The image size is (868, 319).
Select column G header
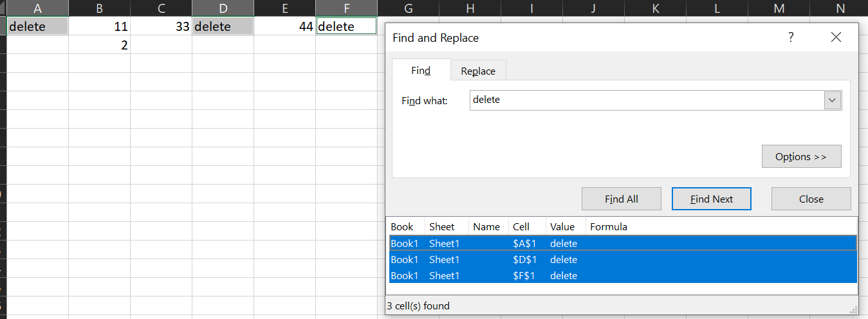408,8
